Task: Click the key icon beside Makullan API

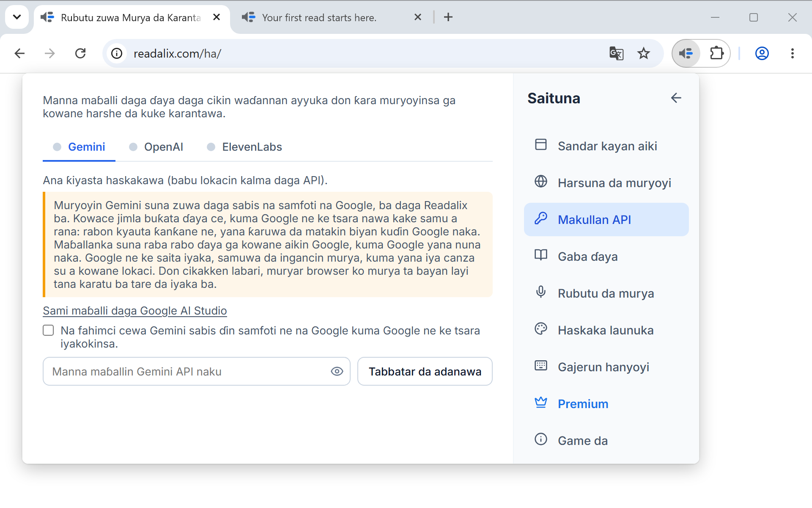Action: tap(541, 218)
